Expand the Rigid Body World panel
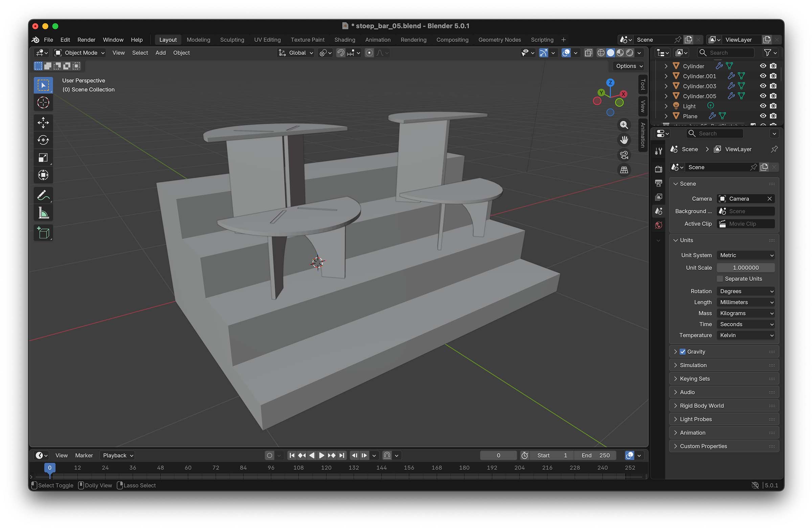This screenshot has width=812, height=528. [701, 406]
